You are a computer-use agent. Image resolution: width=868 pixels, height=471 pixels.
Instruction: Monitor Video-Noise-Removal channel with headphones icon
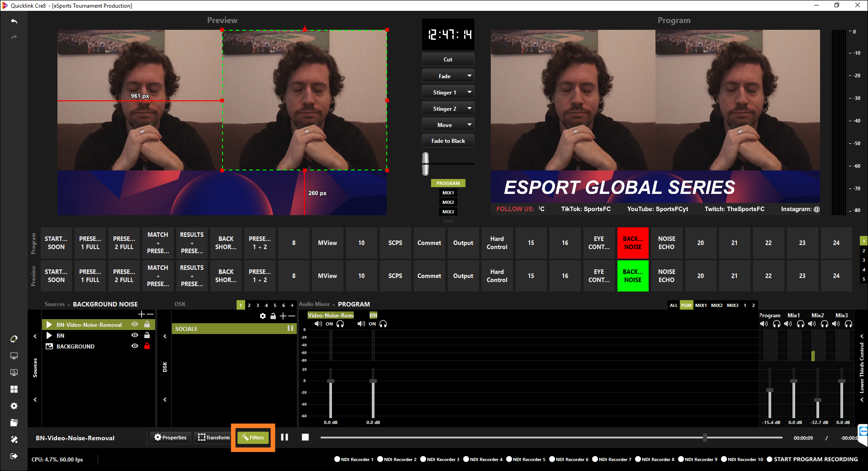pyautogui.click(x=340, y=324)
